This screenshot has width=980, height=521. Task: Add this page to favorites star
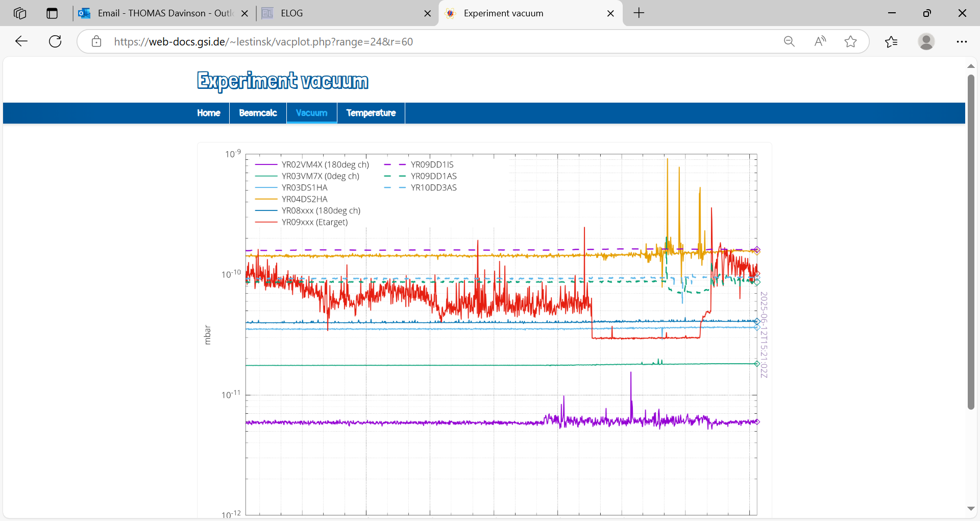tap(850, 41)
